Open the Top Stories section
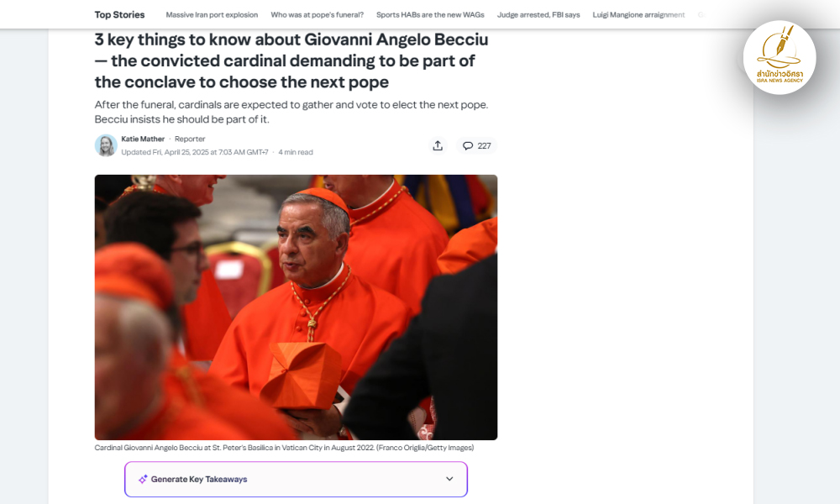Image resolution: width=840 pixels, height=504 pixels. pos(119,14)
